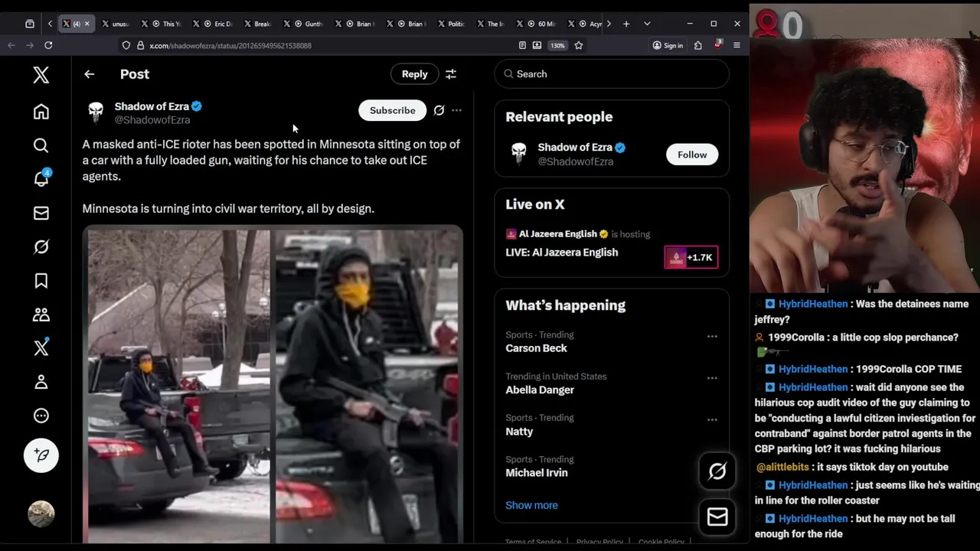This screenshot has height=551, width=980.
Task: Expand the list all tabs chevron
Action: click(647, 24)
